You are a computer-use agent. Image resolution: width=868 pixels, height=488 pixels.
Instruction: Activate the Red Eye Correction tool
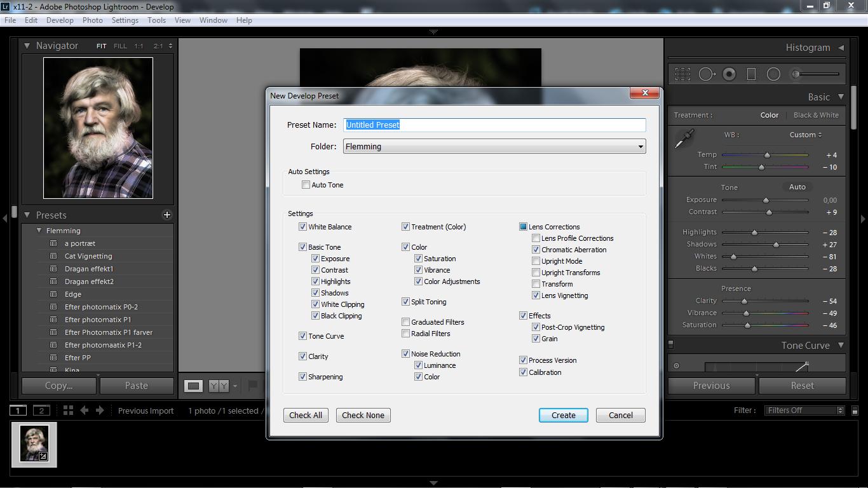click(x=729, y=74)
